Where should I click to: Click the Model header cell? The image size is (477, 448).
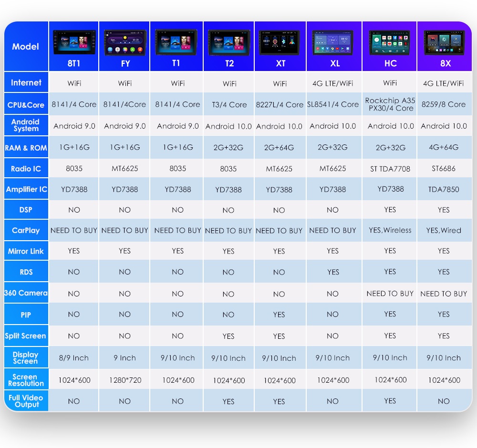coord(26,47)
